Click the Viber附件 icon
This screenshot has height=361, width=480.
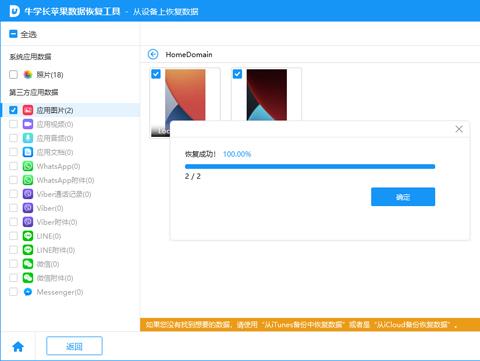(28, 222)
